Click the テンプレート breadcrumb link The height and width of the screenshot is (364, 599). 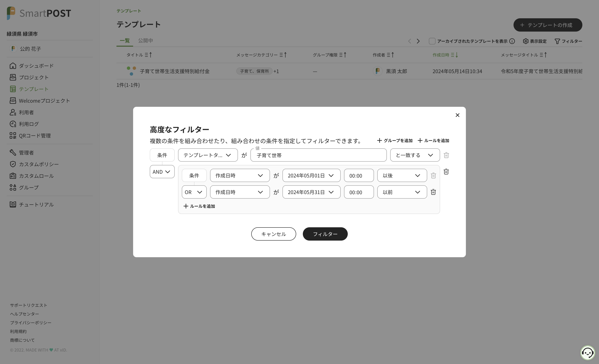pyautogui.click(x=129, y=11)
